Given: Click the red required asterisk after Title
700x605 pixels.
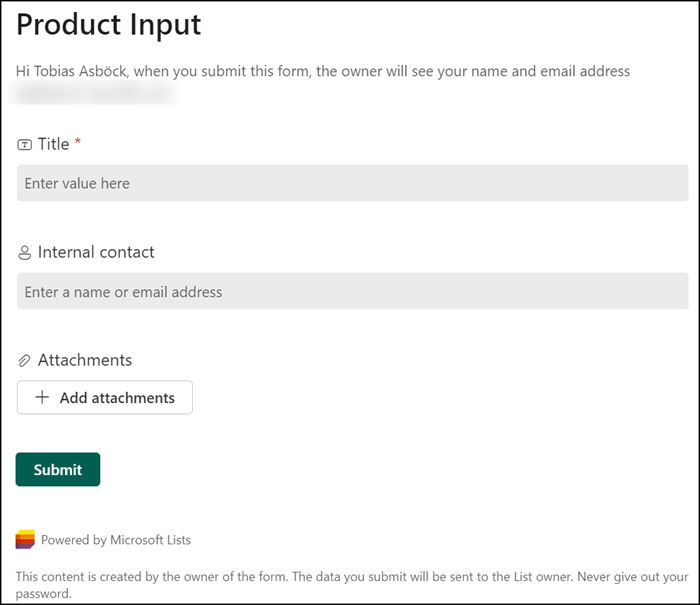Looking at the screenshot, I should (x=78, y=144).
